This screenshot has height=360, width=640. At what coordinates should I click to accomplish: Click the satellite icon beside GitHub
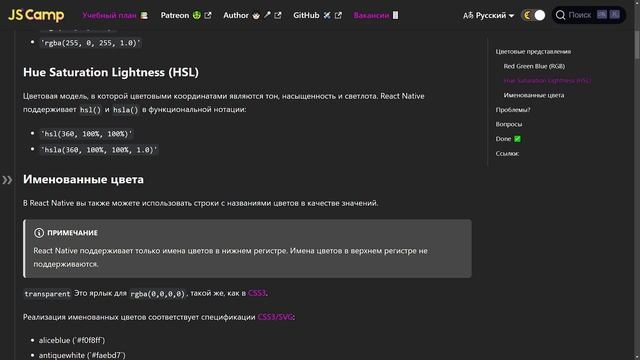327,16
